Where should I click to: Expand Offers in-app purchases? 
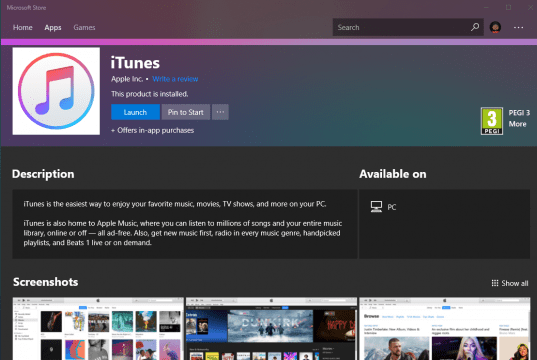(x=152, y=130)
